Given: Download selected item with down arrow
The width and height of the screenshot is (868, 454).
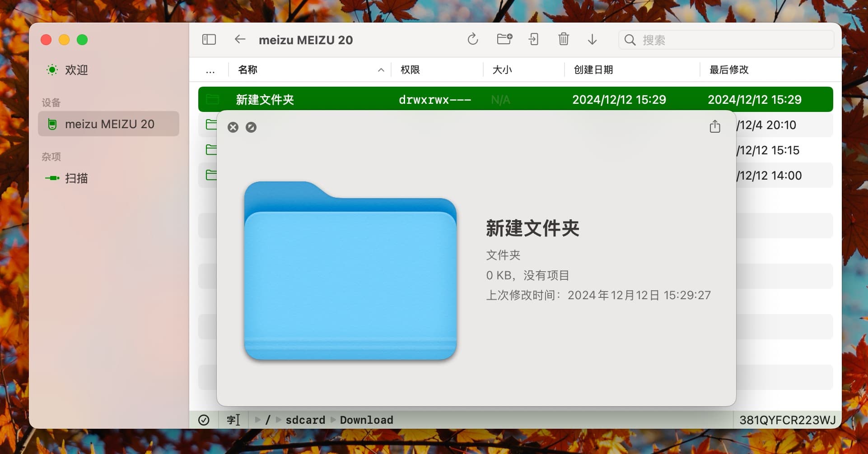Looking at the screenshot, I should [x=592, y=40].
